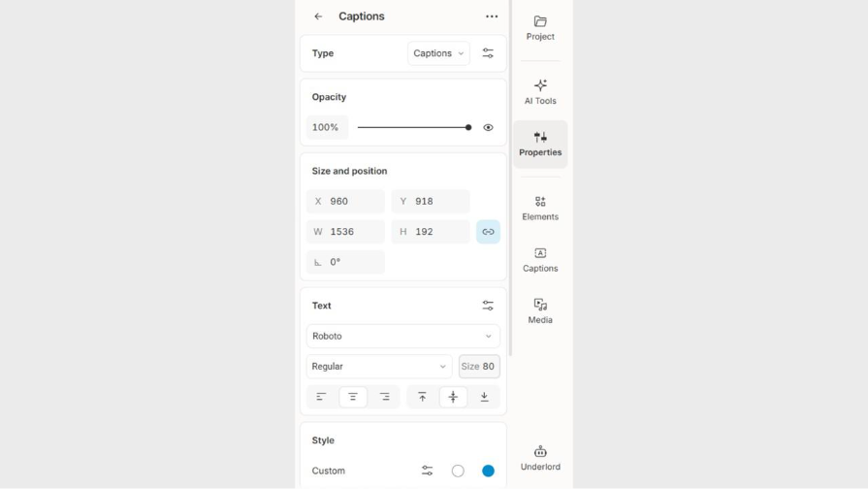Align text to the left
The width and height of the screenshot is (868, 489).
click(x=322, y=397)
